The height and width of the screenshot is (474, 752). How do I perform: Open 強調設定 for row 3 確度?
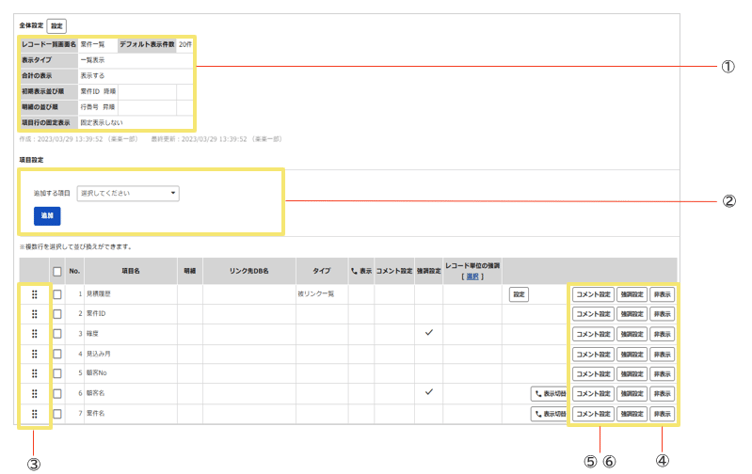(632, 334)
